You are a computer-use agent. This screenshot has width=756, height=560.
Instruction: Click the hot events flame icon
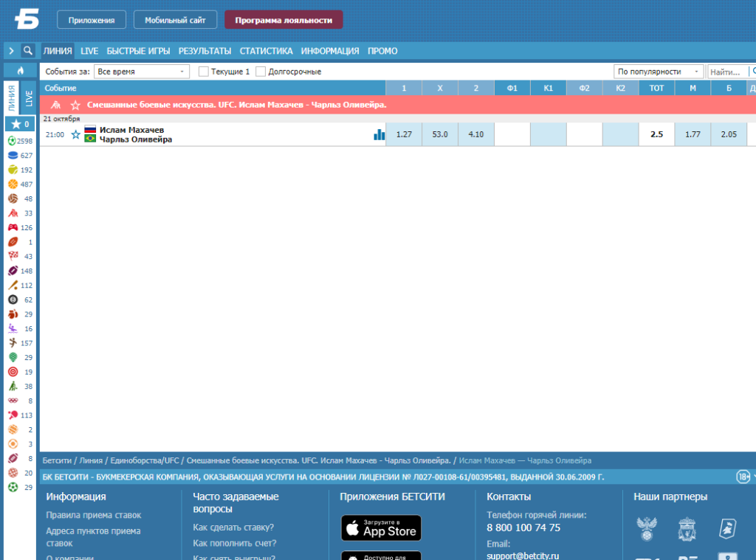tap(20, 70)
